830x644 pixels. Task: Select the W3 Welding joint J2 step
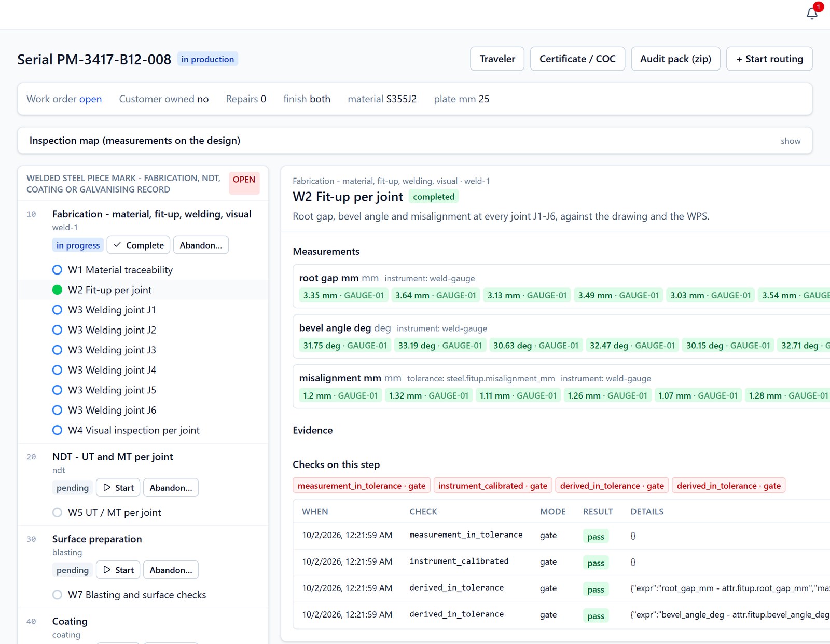pyautogui.click(x=112, y=330)
